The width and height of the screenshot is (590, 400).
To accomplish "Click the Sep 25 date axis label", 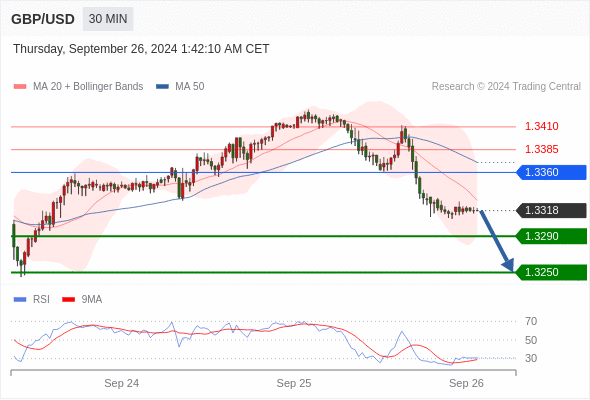I will click(294, 383).
